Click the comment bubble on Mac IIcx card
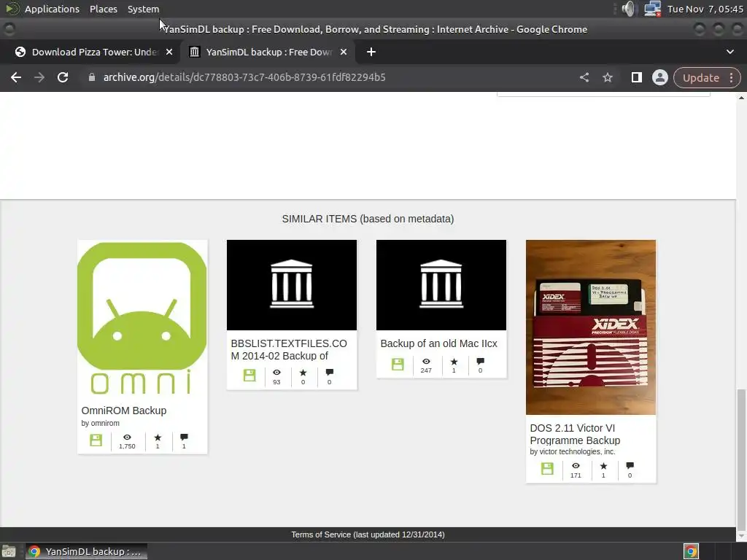The height and width of the screenshot is (560, 747). [480, 362]
